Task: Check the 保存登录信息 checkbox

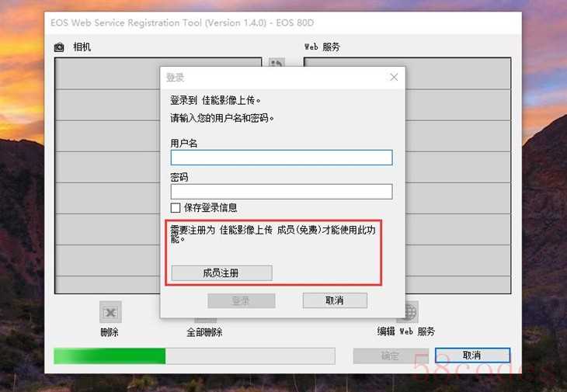Action: click(176, 208)
